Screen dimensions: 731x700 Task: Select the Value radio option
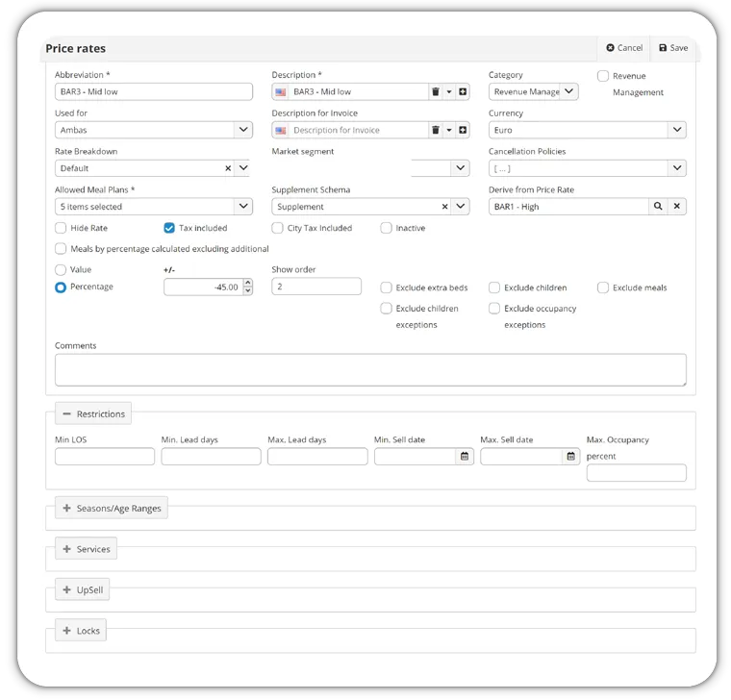coord(61,270)
